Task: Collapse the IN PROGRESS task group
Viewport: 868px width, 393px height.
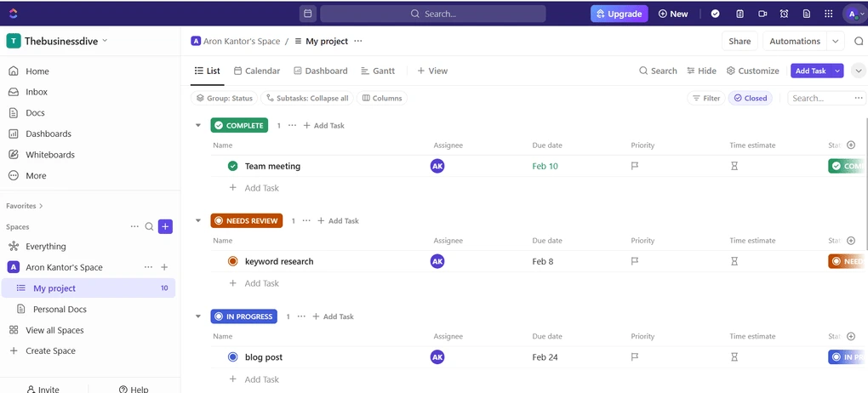Action: point(198,316)
